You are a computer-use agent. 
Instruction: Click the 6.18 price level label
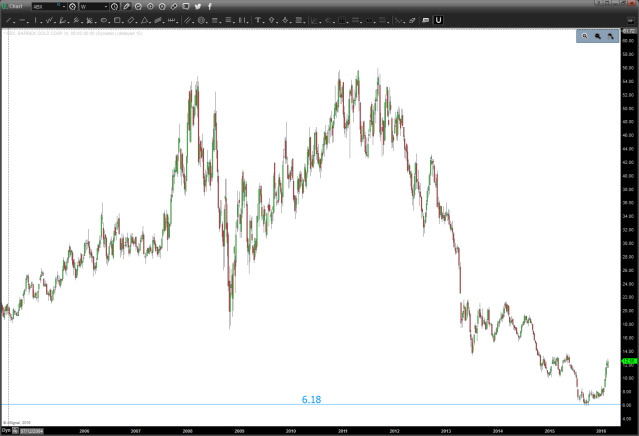pos(311,399)
